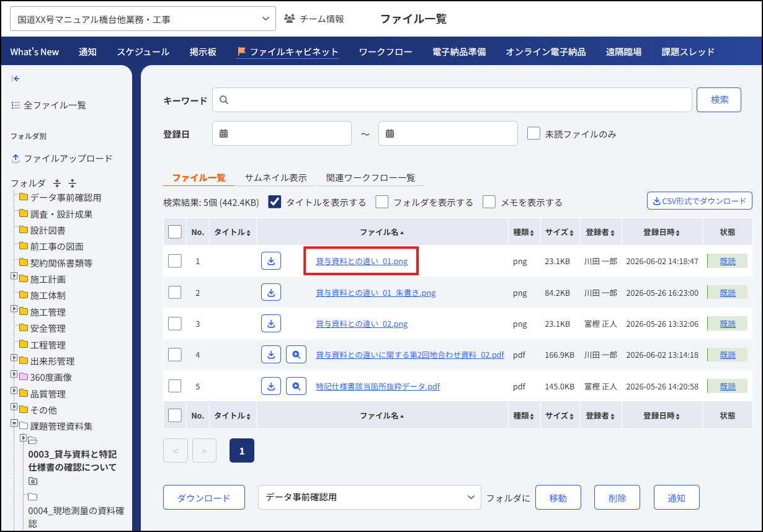Expand the その他 folder node
The height and width of the screenshot is (532, 763).
pos(14,407)
